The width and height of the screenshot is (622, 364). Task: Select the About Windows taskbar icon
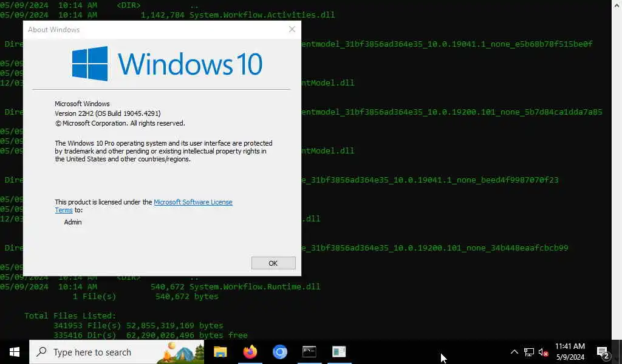click(x=339, y=352)
